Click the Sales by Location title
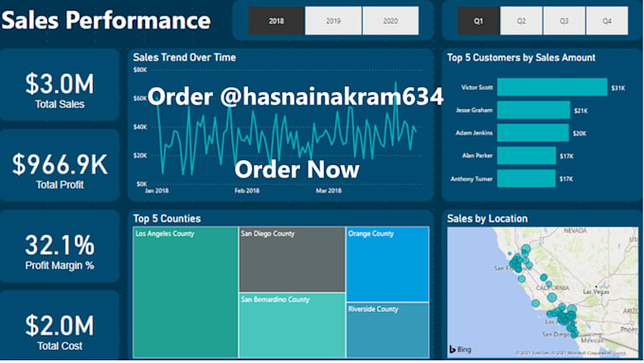644x363 pixels. tap(487, 219)
